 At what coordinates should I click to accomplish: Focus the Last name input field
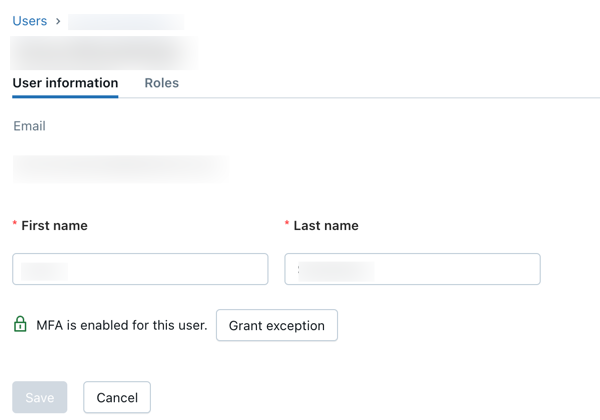[412, 269]
